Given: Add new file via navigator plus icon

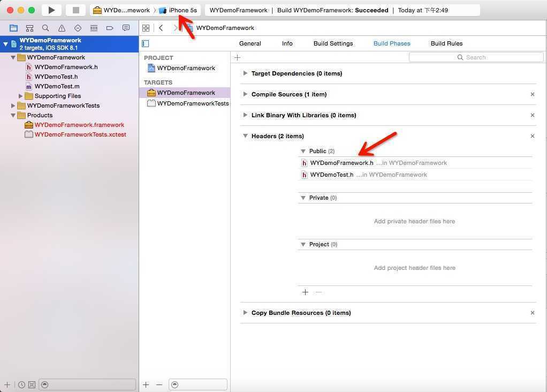Looking at the screenshot, I should (7, 385).
